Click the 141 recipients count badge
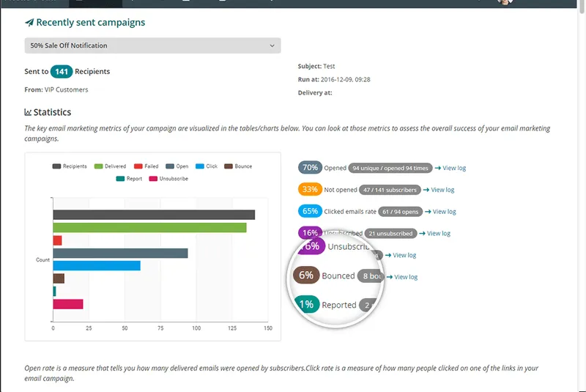 (x=62, y=71)
